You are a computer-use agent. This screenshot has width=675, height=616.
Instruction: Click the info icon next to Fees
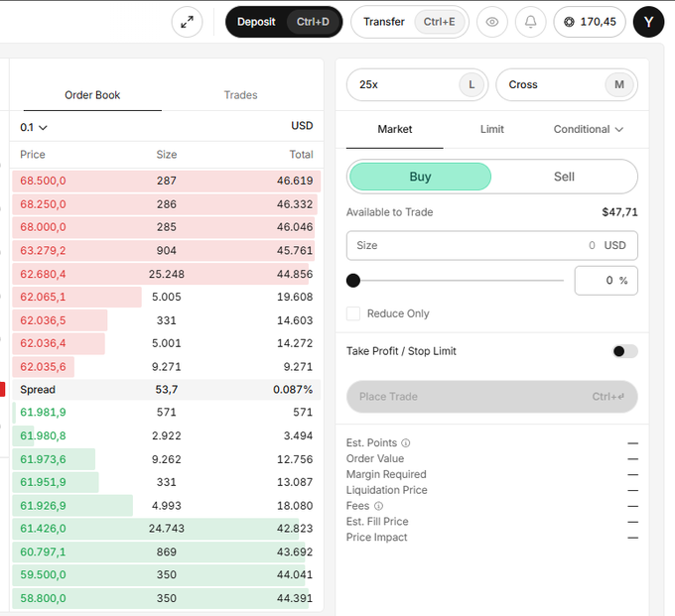click(x=378, y=506)
